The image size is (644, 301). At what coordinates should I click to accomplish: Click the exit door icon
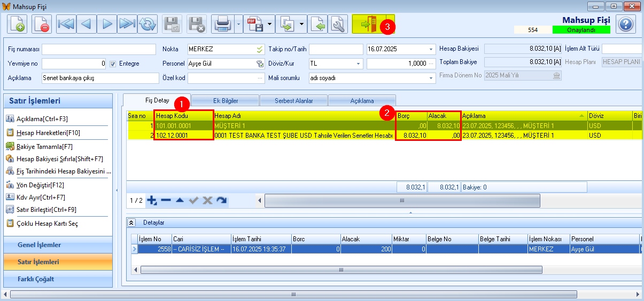(368, 24)
